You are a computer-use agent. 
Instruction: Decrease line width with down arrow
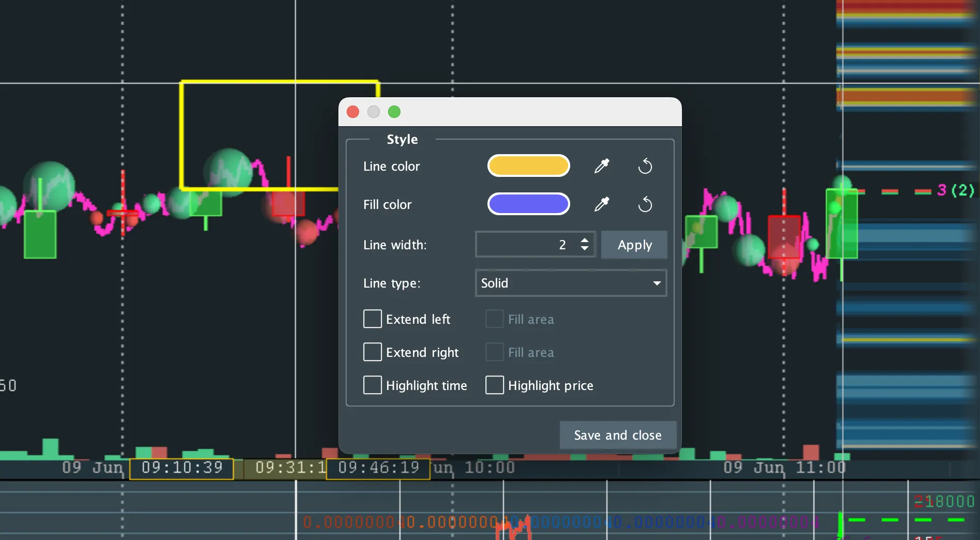click(585, 249)
